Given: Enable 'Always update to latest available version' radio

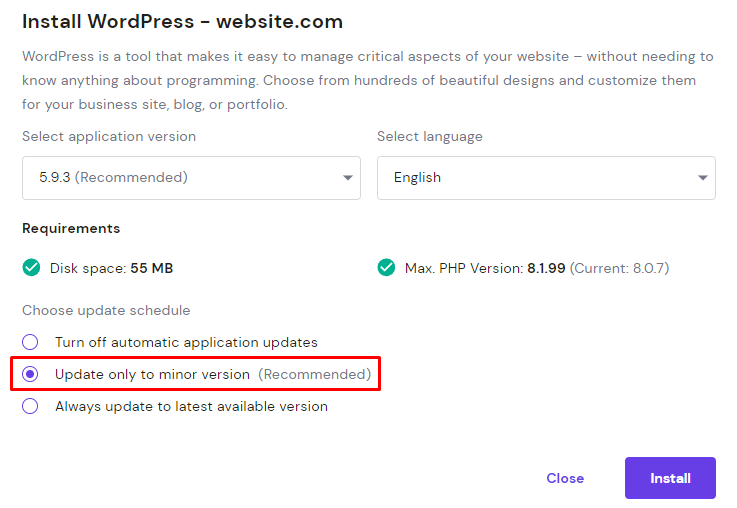Looking at the screenshot, I should click(31, 406).
